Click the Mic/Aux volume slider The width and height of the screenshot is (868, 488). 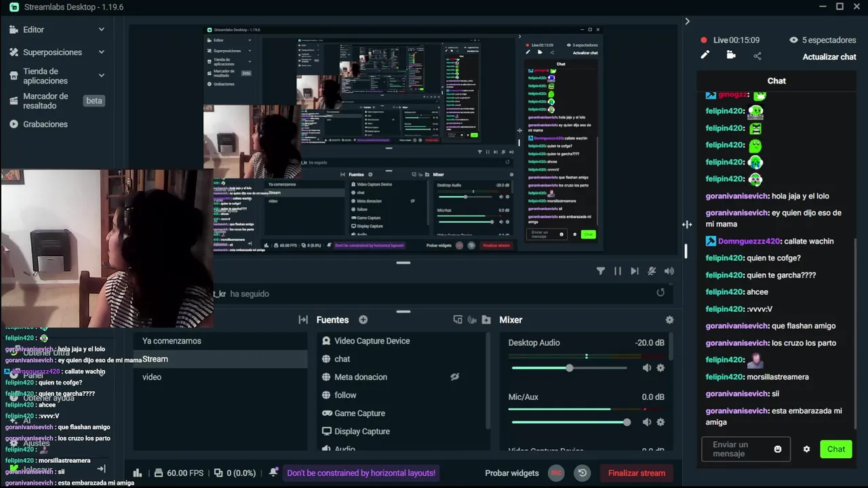tap(569, 422)
